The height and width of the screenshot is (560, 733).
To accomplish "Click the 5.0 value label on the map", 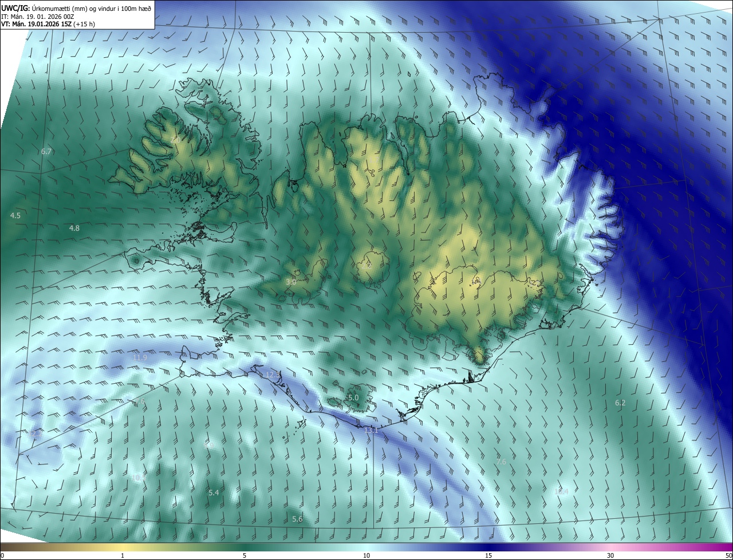I will [353, 398].
